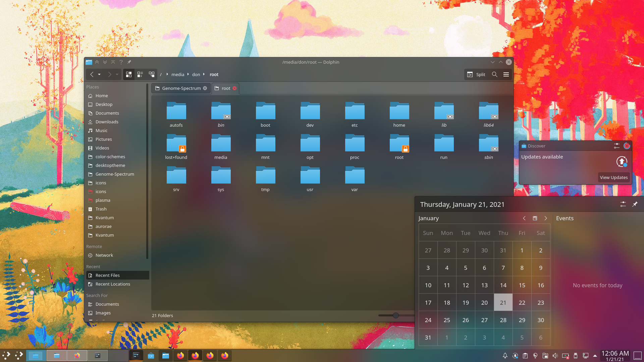Configure Discover notification settings icon
The image size is (644, 362).
616,146
